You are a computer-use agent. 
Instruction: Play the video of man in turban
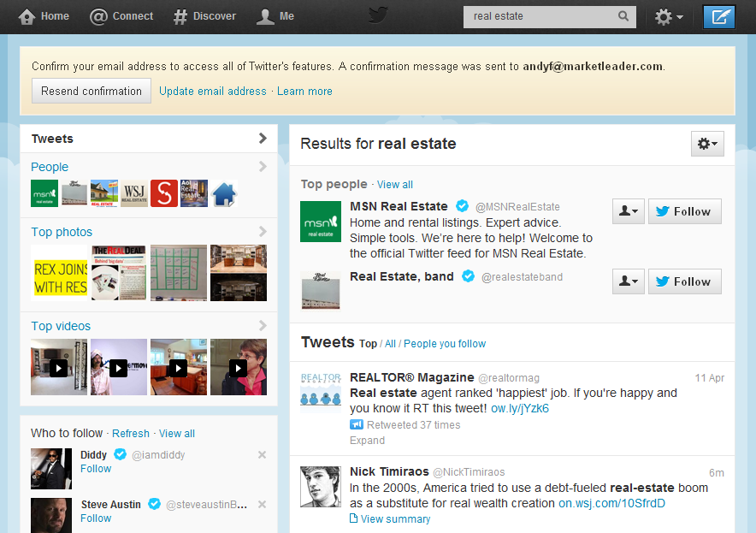tap(119, 367)
